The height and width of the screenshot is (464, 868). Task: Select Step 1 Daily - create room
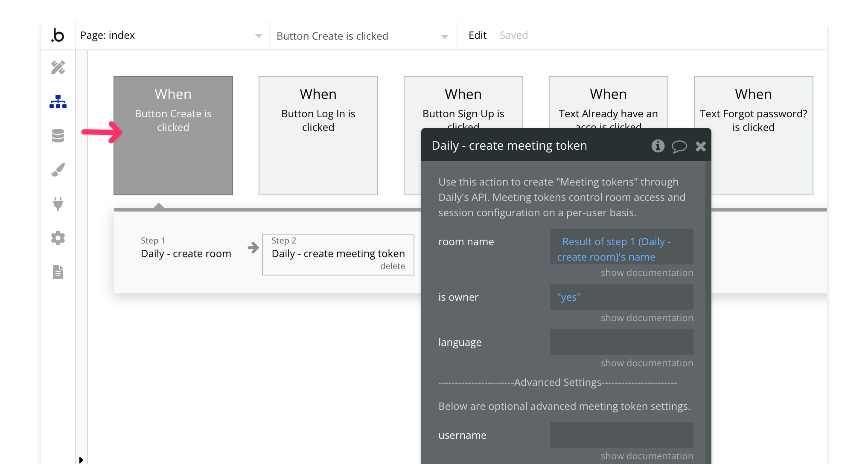pyautogui.click(x=186, y=253)
